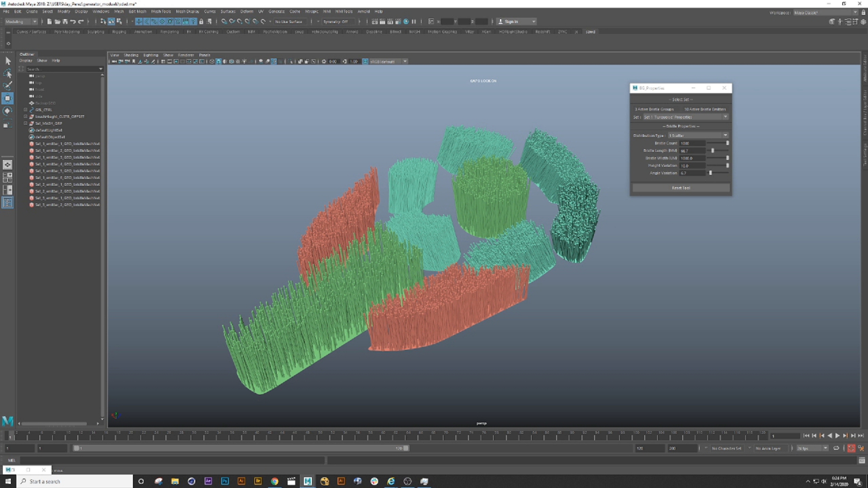Image resolution: width=868 pixels, height=488 pixels.
Task: Switch to four-pane viewport layout
Action: [8, 178]
